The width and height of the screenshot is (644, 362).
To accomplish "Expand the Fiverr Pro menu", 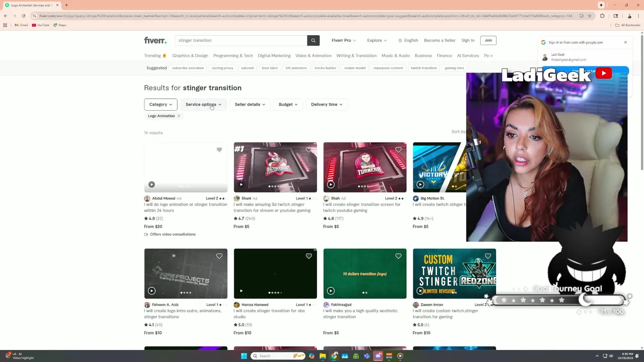I will click(x=344, y=40).
